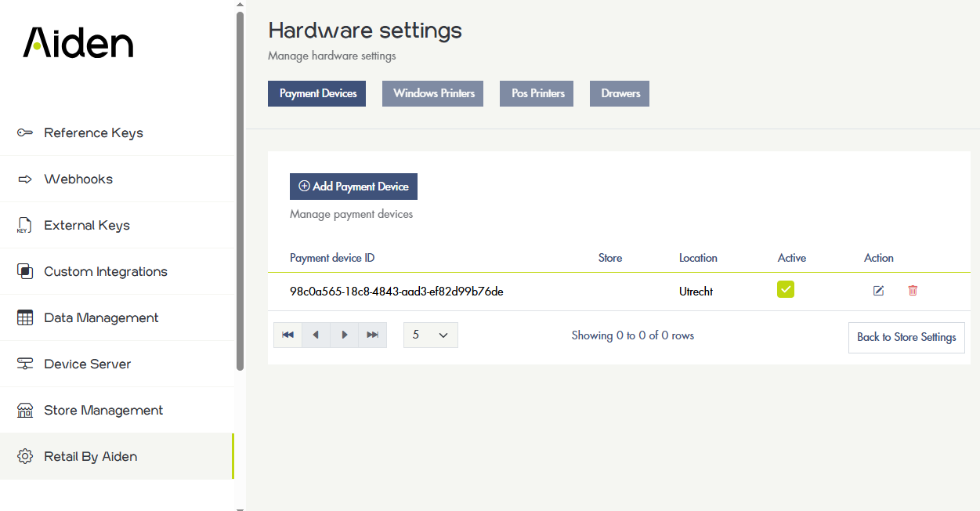Expand the rows-per-page dropdown showing 5
The image size is (980, 511).
pos(430,335)
